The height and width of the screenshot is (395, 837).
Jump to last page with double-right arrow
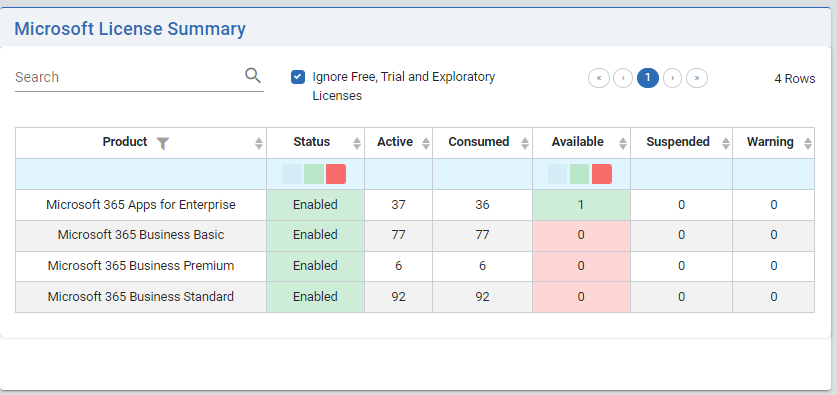697,78
